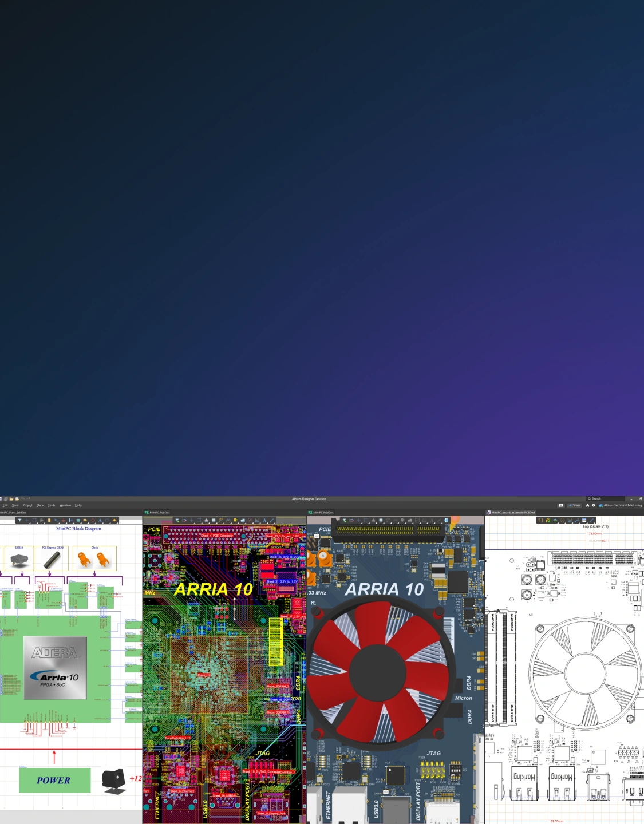Viewport: 644px width, 824px height.
Task: Select the filter tool in schematic toolbar
Action: click(19, 520)
